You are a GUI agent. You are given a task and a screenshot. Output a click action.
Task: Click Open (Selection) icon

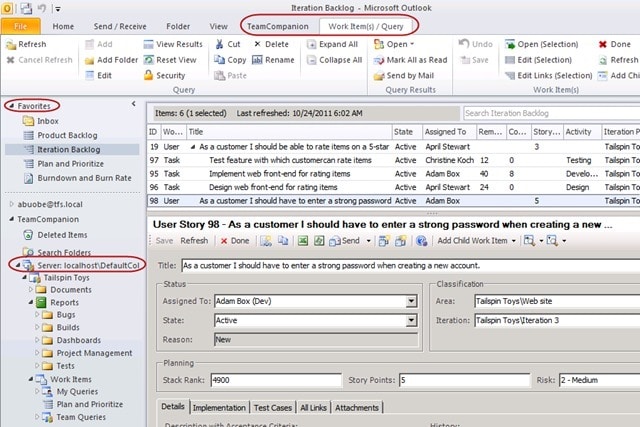click(x=510, y=44)
